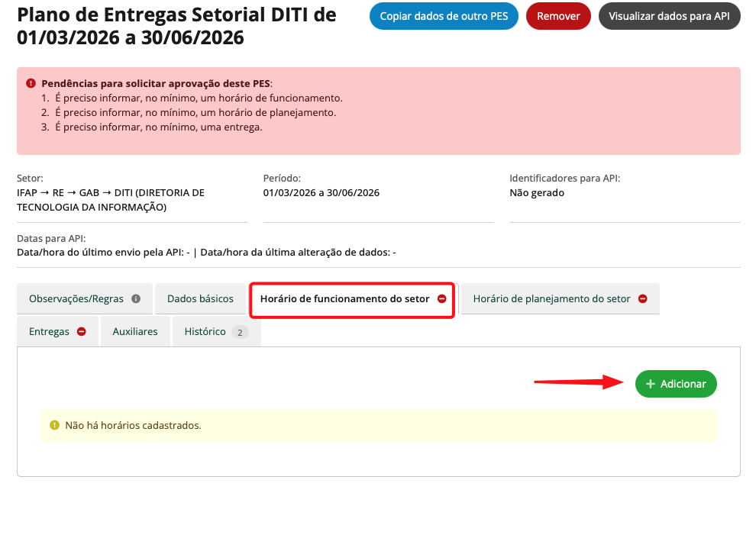Open the Observações/Regras tab

click(x=75, y=299)
